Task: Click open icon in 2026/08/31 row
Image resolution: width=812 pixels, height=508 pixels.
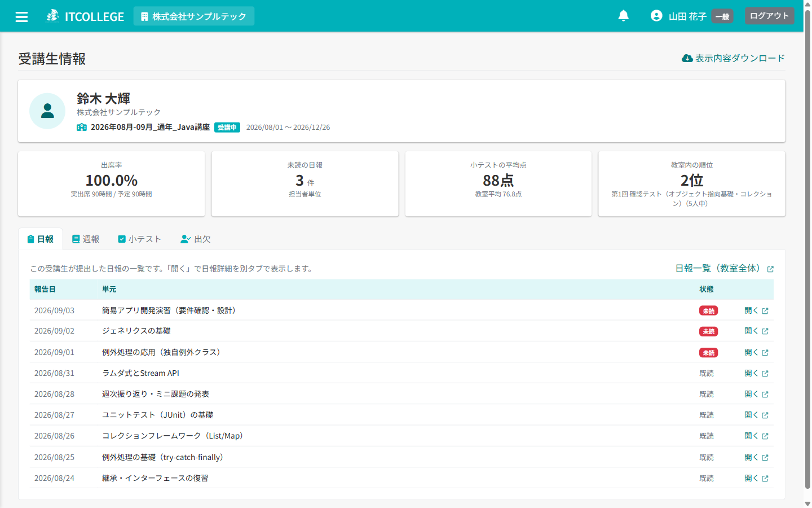Action: [765, 374]
